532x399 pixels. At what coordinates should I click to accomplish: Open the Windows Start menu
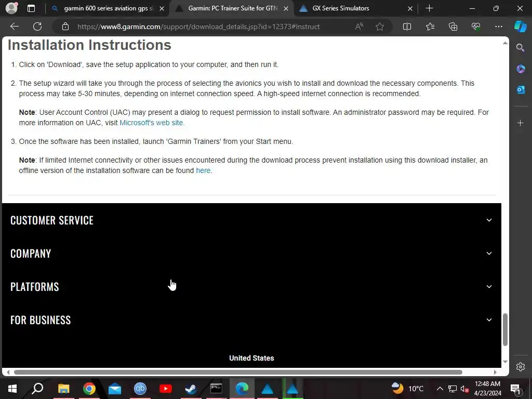click(x=12, y=389)
